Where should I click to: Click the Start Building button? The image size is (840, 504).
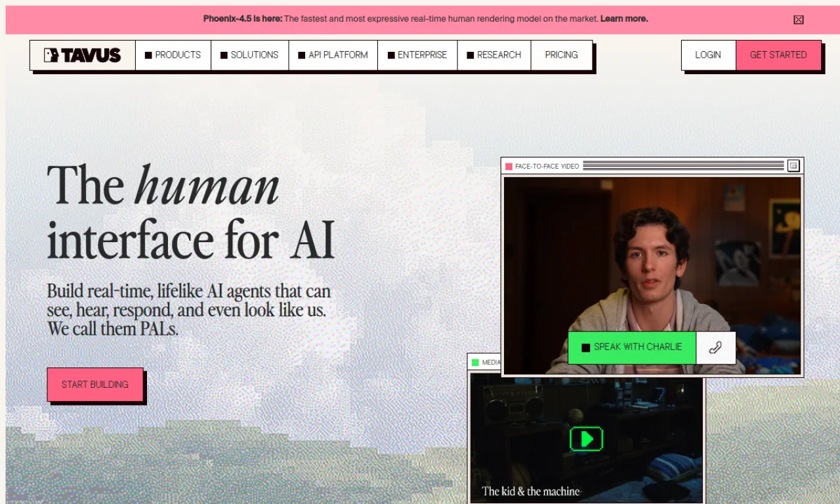pyautogui.click(x=95, y=385)
